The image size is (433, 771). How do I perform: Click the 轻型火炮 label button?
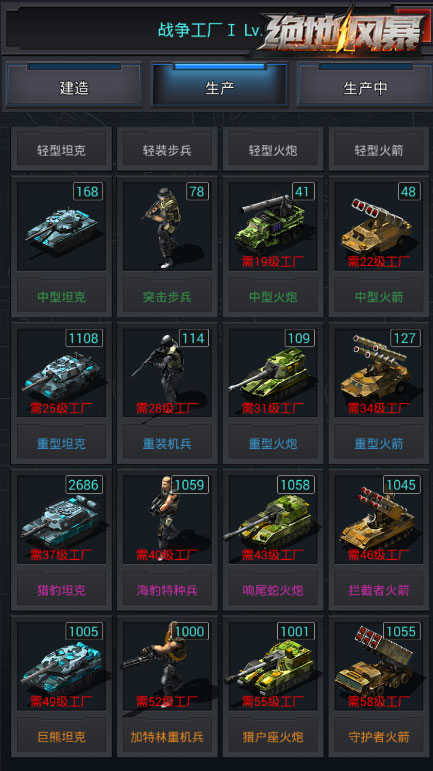point(273,150)
